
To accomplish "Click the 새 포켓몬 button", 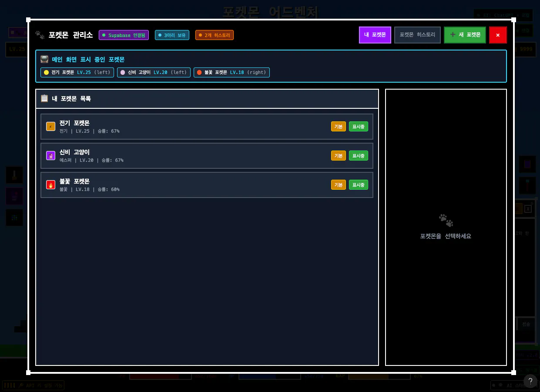I will (465, 35).
